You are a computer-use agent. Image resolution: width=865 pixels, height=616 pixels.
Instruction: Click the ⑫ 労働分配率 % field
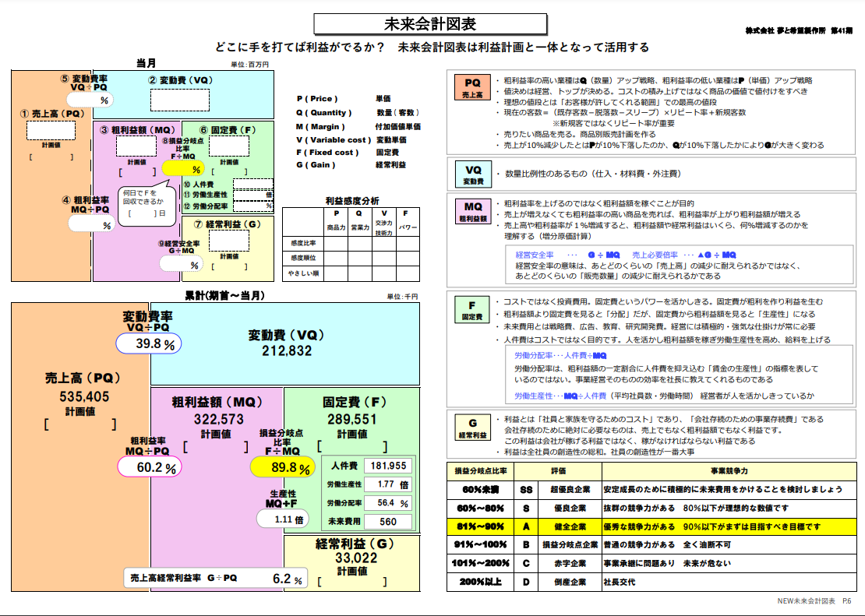click(253, 206)
